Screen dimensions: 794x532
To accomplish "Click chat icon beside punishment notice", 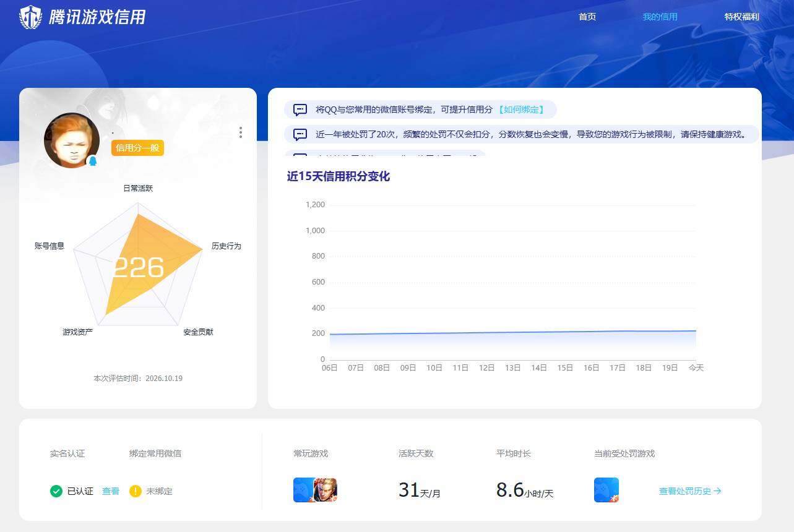I will pyautogui.click(x=300, y=134).
